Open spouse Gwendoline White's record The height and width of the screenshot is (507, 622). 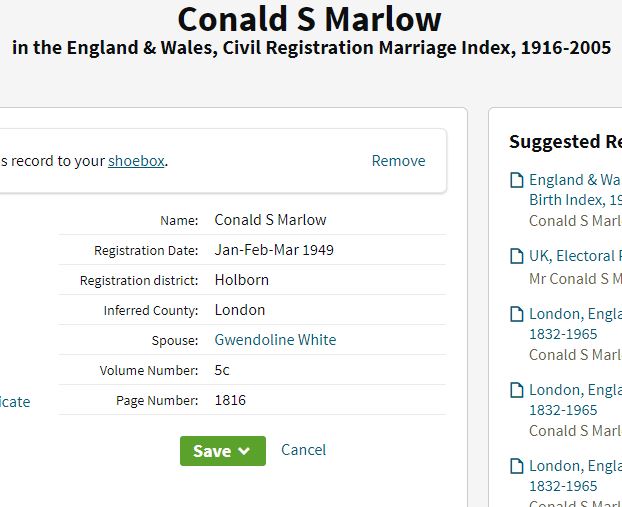pos(275,340)
